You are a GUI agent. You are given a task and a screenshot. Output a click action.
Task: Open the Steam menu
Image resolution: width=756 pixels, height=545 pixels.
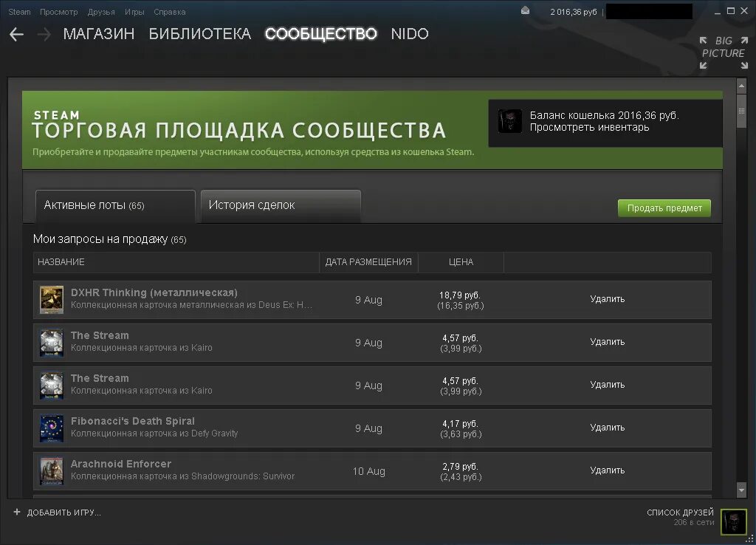click(x=19, y=12)
